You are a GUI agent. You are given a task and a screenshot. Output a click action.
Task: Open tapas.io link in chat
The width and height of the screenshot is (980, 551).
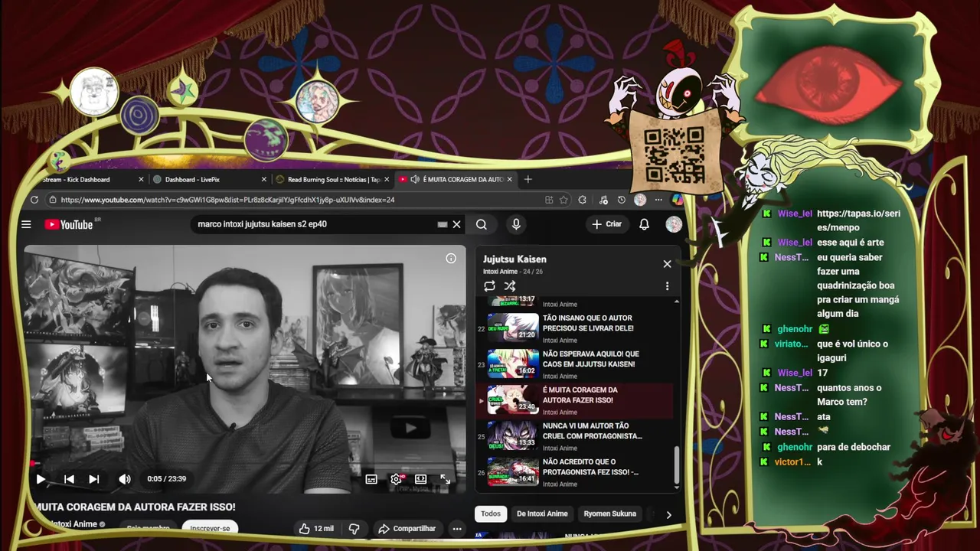[857, 220]
